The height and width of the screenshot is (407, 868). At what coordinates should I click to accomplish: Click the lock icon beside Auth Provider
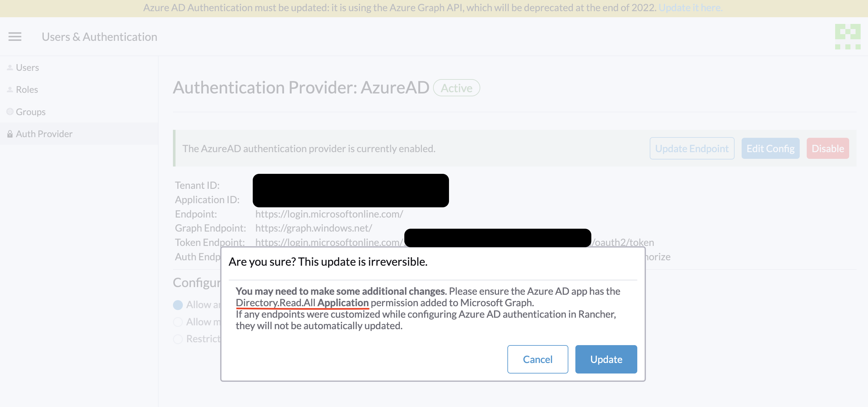pos(10,133)
